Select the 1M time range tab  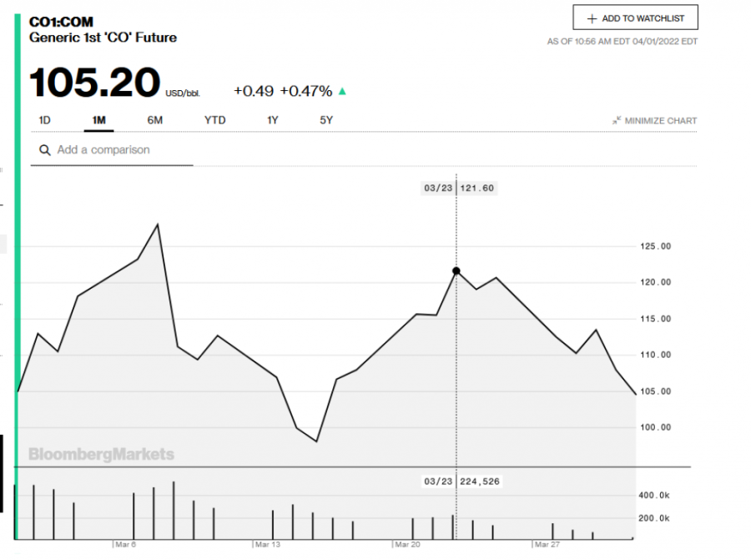coord(98,120)
